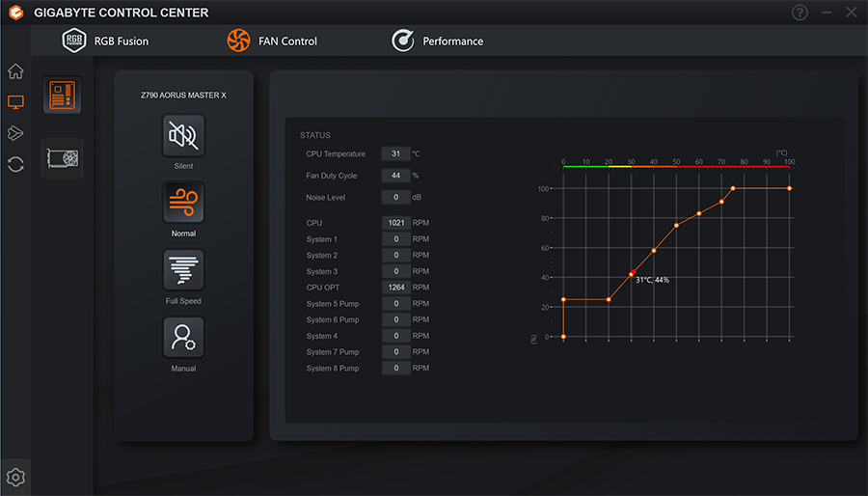This screenshot has height=496, width=868.
Task: Select curve point at 20°C, 25%
Action: coord(609,299)
